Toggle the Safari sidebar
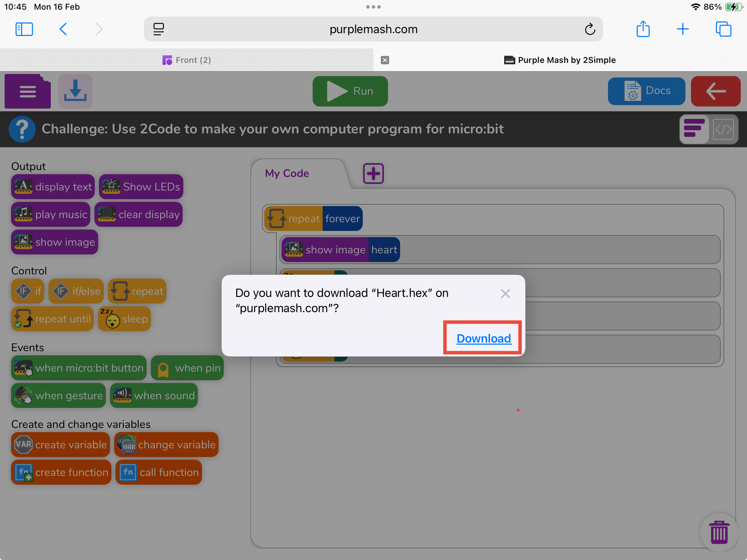This screenshot has height=560, width=747. [x=24, y=29]
